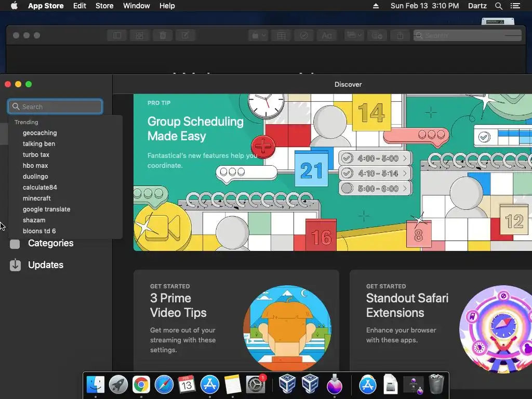Open the Edit menu

(x=79, y=6)
